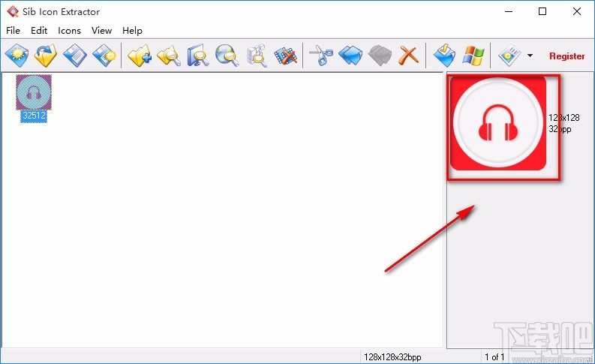
Task: Click the Windows flag logo toolbar icon
Action: click(473, 56)
